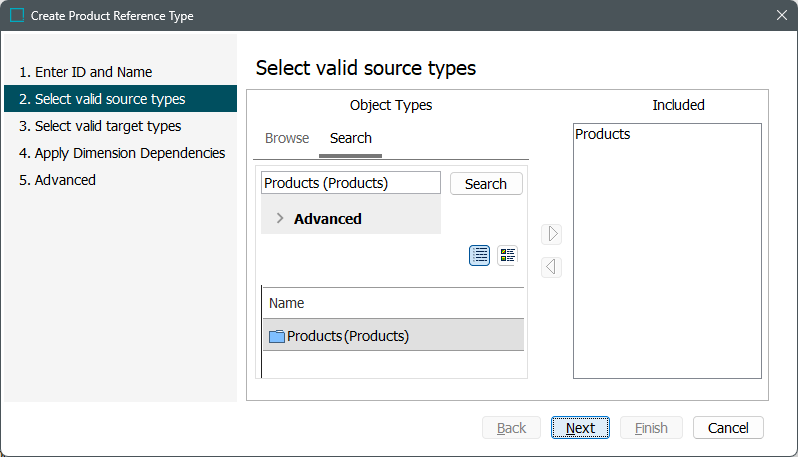Click the left arrow to remove type
The image size is (798, 457).
coord(552,267)
